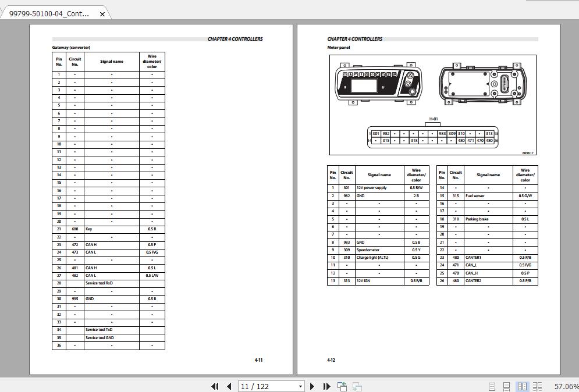Advance to the next page

312,386
